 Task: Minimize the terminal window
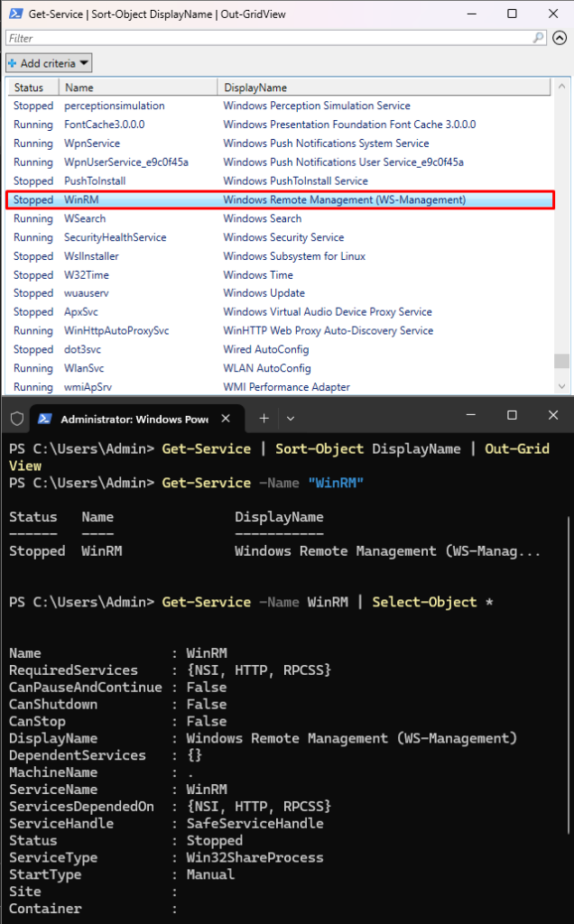tap(471, 415)
